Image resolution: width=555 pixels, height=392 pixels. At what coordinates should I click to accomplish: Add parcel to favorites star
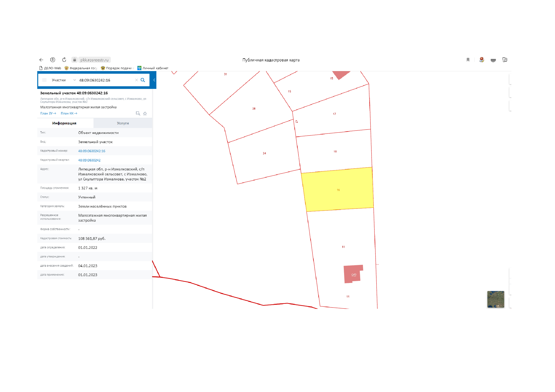[145, 114]
